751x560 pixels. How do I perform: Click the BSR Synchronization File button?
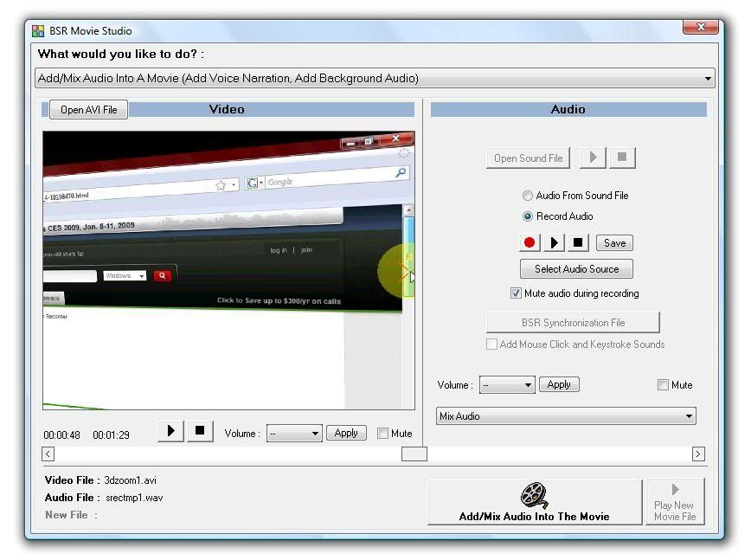pyautogui.click(x=574, y=323)
